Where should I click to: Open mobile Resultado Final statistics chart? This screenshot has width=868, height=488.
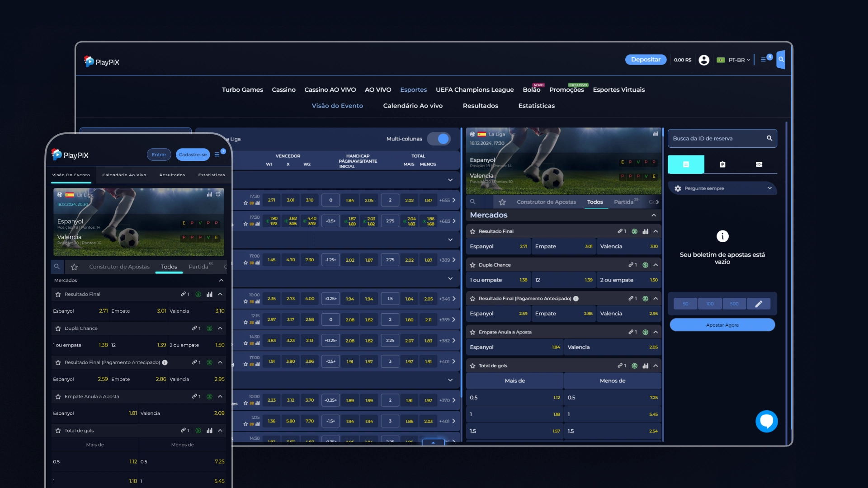[x=209, y=294]
